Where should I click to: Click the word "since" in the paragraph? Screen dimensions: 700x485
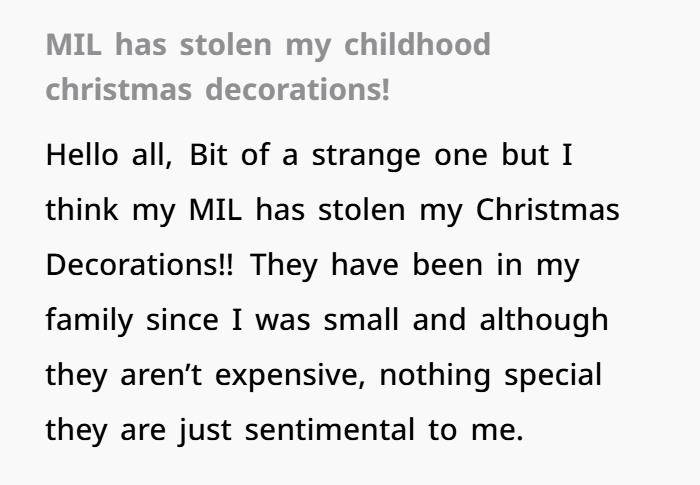[x=187, y=323]
